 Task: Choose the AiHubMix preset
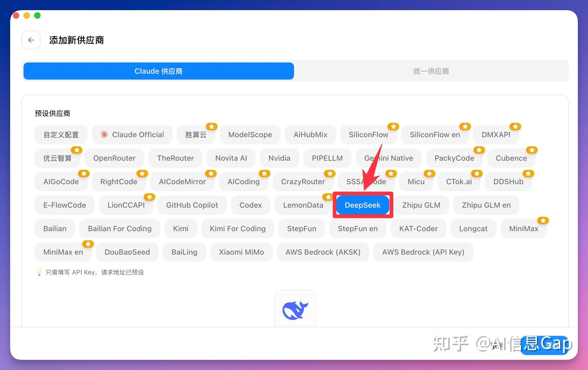coord(310,135)
